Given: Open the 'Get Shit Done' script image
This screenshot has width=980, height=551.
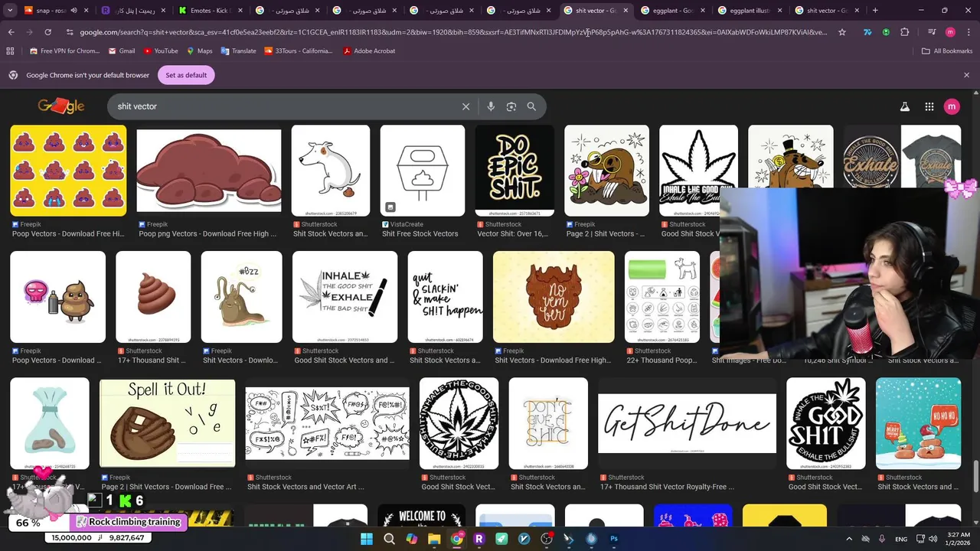Looking at the screenshot, I should point(687,423).
